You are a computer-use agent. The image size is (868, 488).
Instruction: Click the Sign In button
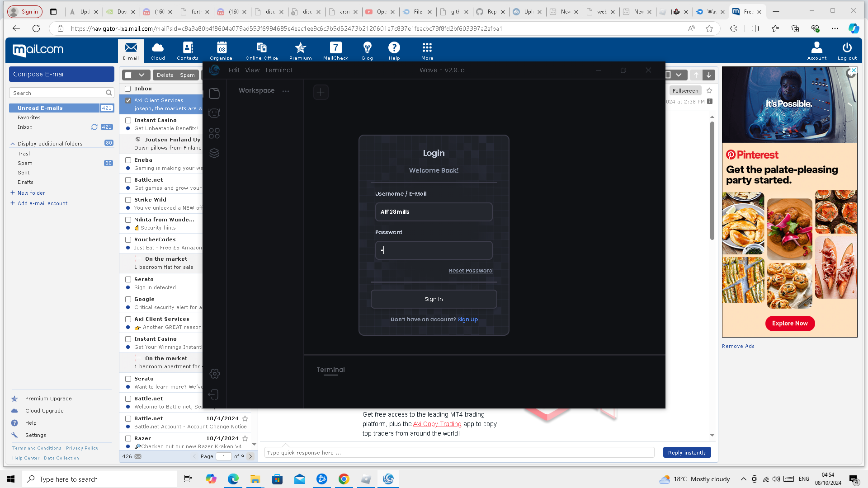pyautogui.click(x=434, y=299)
